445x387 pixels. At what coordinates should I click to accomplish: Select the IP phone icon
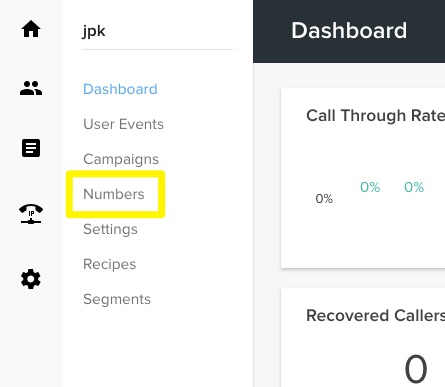click(31, 214)
